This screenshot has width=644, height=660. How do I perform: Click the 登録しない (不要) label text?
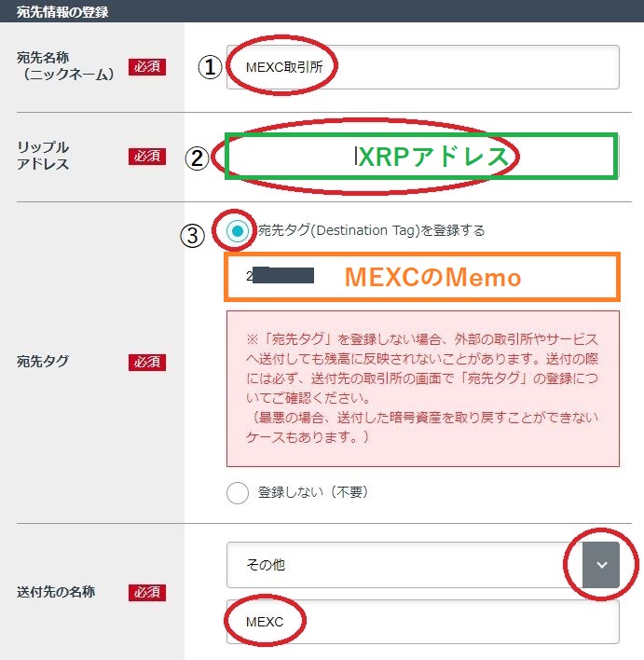click(x=313, y=492)
